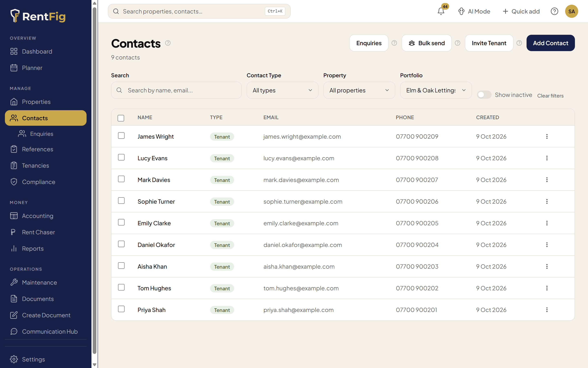Image resolution: width=588 pixels, height=368 pixels.
Task: Click the Maintenance wrench icon
Action: tap(14, 282)
